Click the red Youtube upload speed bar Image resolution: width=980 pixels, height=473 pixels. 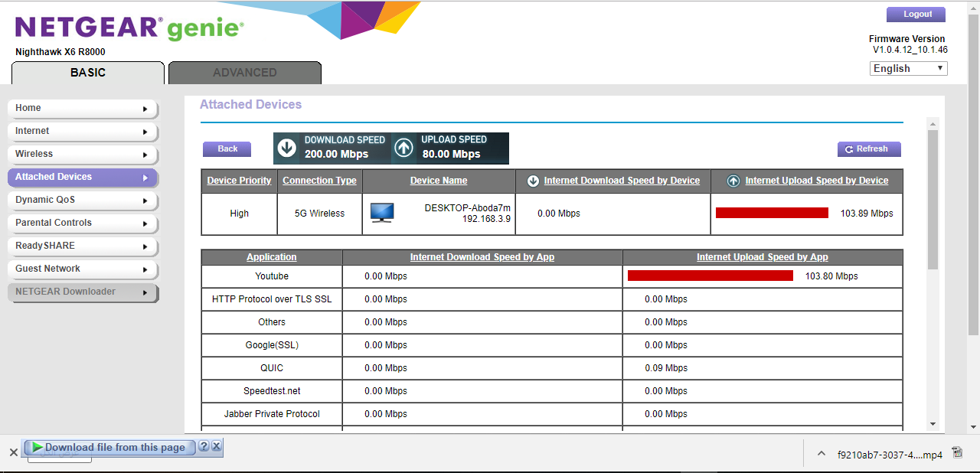[x=710, y=276]
